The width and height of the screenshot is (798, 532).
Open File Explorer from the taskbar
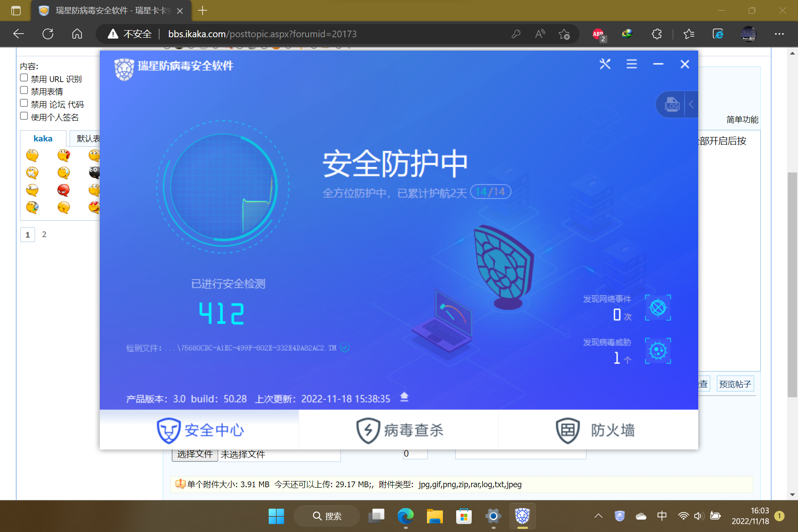[x=434, y=516]
